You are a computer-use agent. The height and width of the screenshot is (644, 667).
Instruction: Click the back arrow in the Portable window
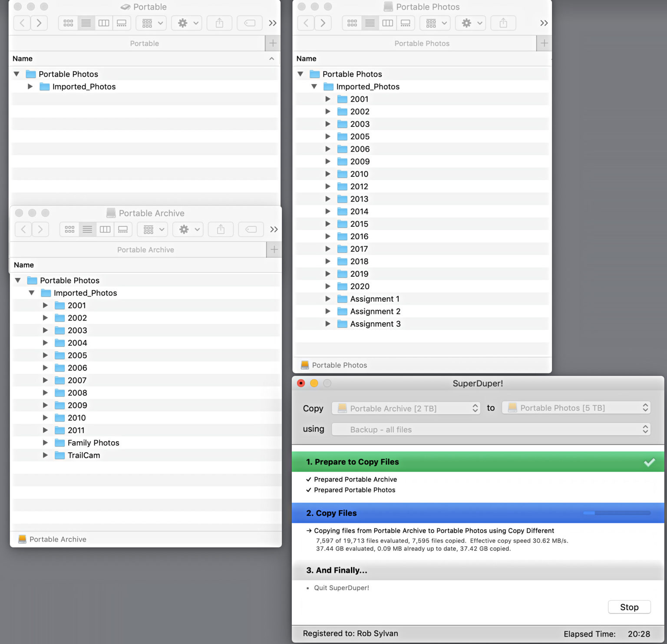pos(22,23)
